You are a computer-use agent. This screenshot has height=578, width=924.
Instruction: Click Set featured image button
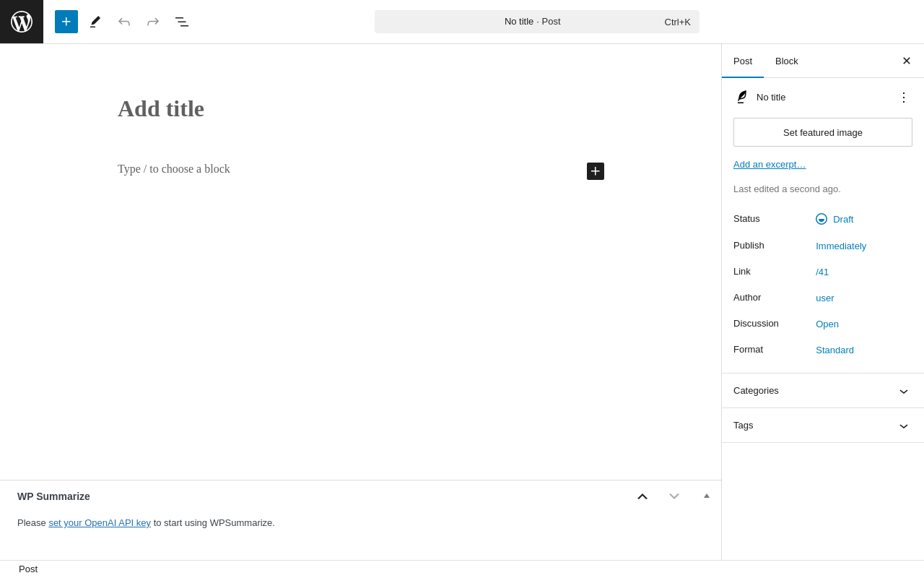click(x=823, y=132)
